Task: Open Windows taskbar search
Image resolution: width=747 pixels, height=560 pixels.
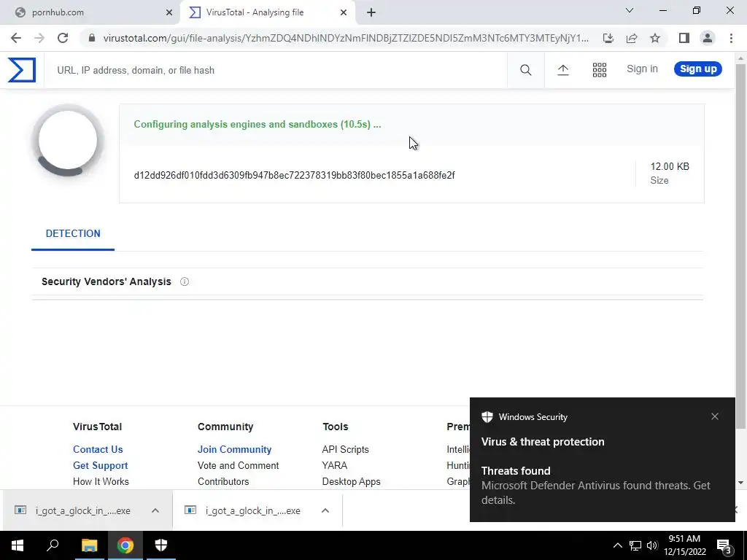Action: pos(53,545)
